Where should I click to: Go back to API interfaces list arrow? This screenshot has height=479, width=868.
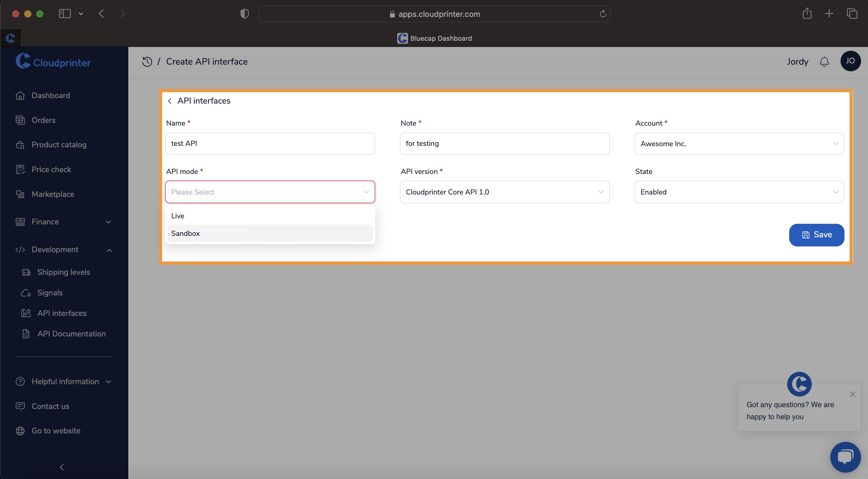pos(170,101)
